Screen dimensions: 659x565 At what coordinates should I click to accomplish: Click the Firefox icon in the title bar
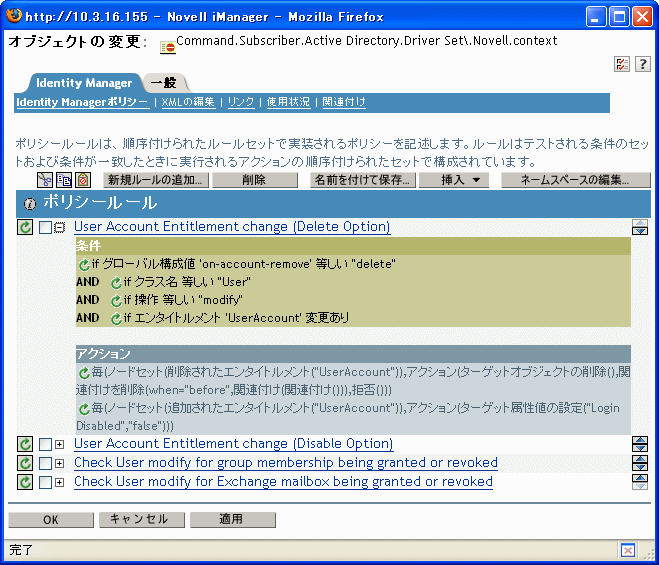[x=14, y=16]
